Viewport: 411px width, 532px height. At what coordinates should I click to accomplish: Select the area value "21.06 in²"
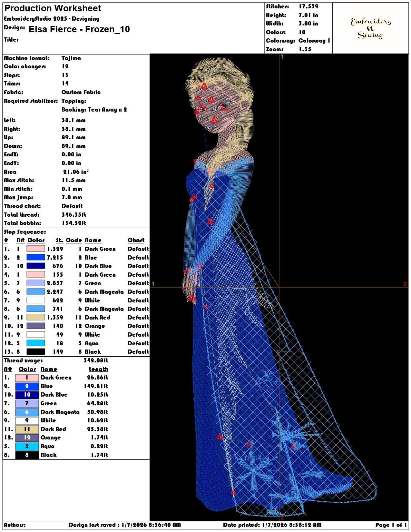tap(76, 172)
